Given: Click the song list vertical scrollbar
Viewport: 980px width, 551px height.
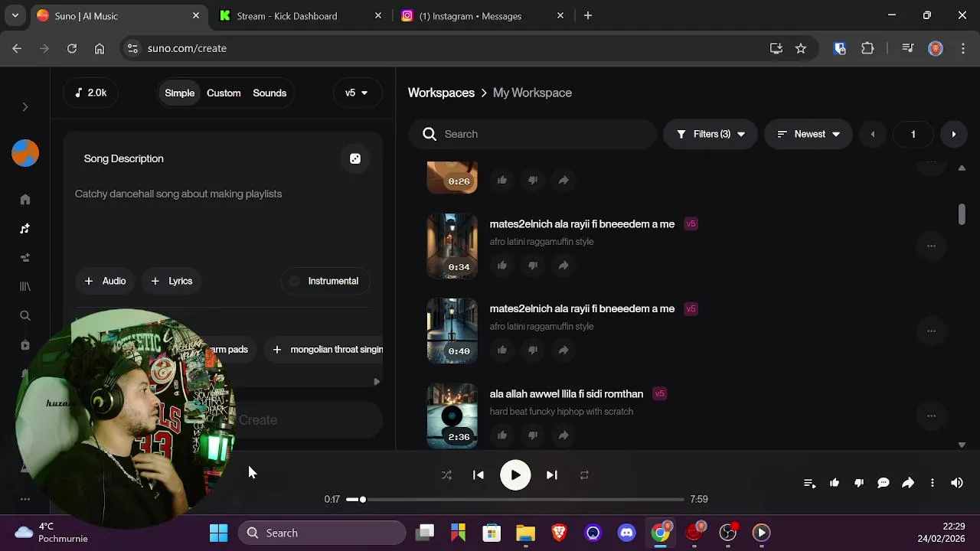Looking at the screenshot, I should tap(962, 214).
